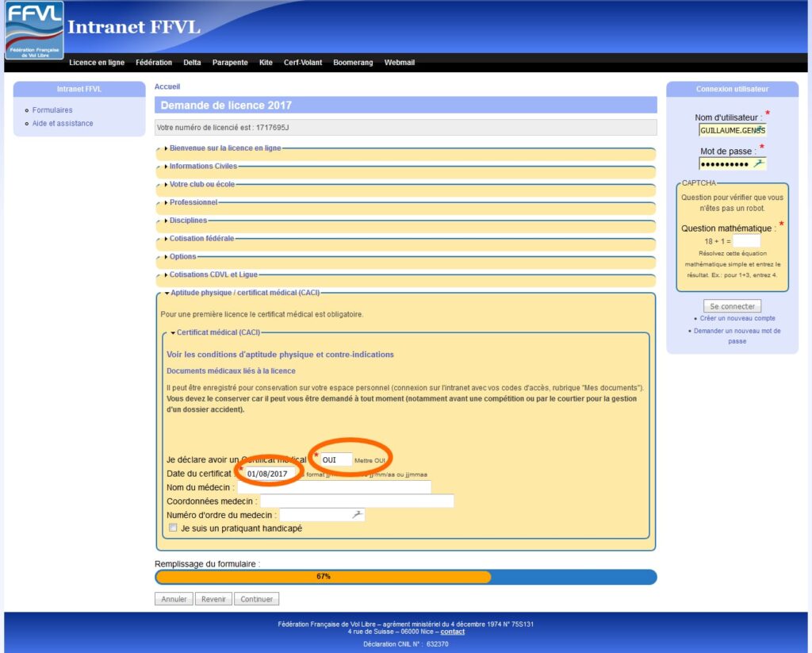Collapse the Certificat médical (CACI) fieldset
Viewport: 812px width, 653px height.
218,332
